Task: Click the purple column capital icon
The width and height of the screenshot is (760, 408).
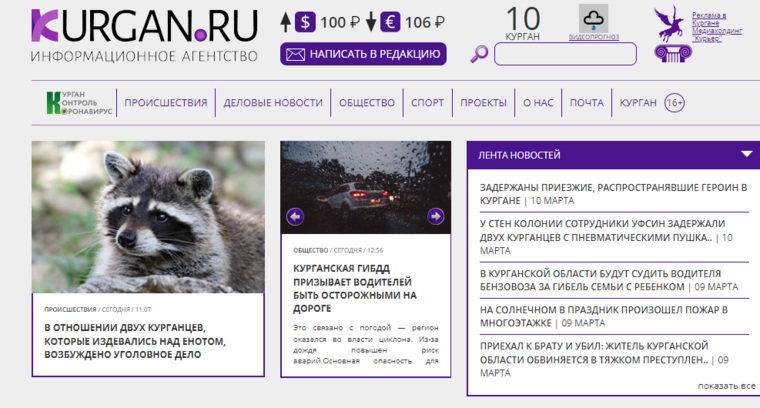Action: coord(673,53)
